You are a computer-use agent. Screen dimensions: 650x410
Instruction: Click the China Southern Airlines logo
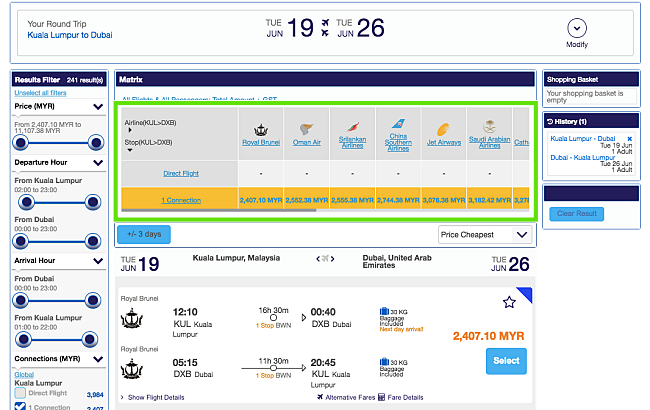point(398,124)
